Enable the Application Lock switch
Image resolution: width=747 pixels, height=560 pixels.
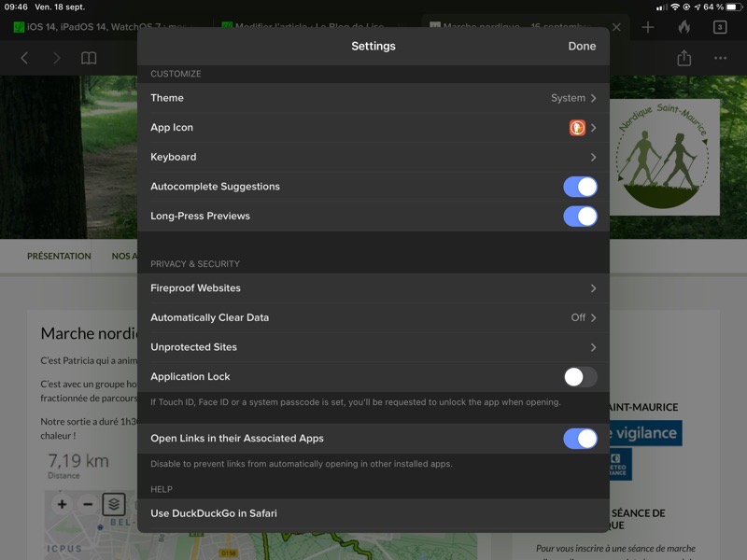click(580, 377)
